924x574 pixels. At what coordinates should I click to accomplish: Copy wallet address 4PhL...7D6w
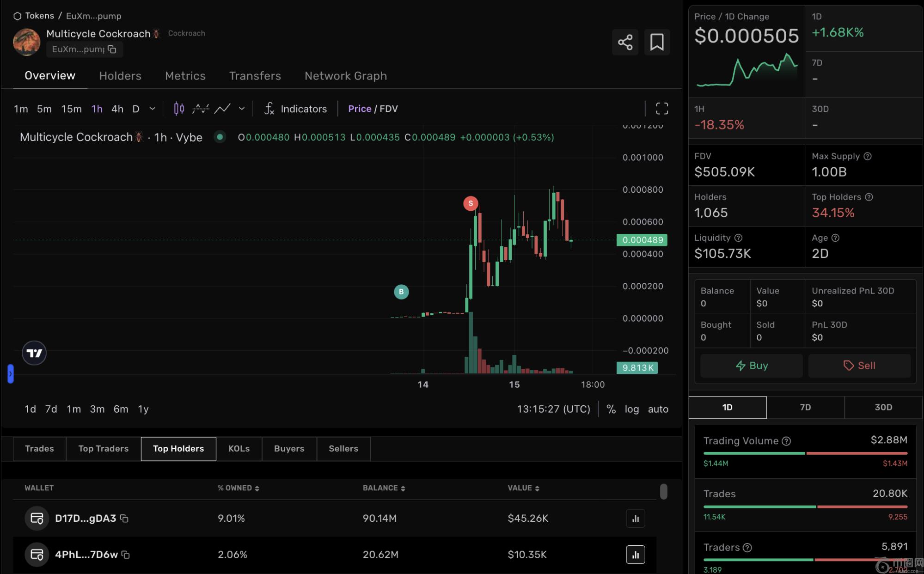click(125, 555)
